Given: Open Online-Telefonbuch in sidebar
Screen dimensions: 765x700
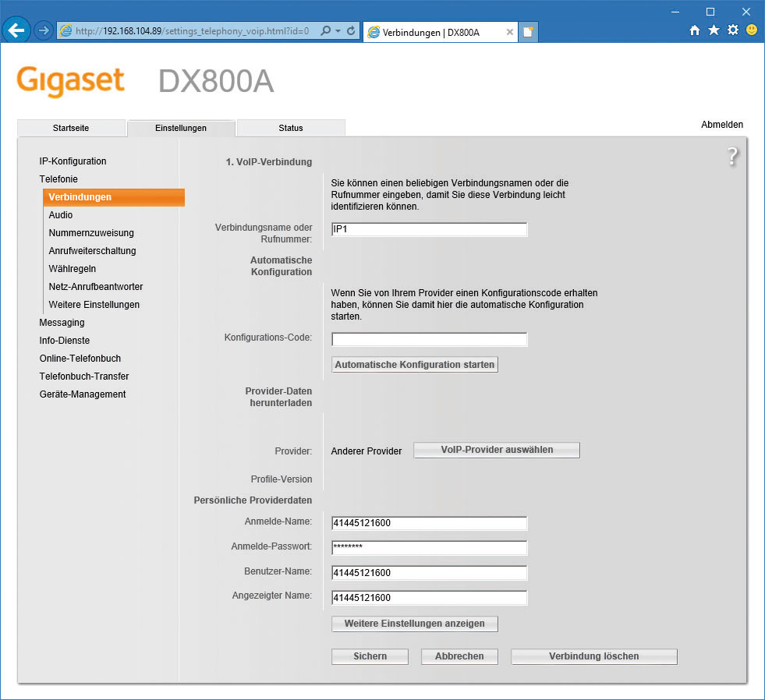Looking at the screenshot, I should pos(80,358).
